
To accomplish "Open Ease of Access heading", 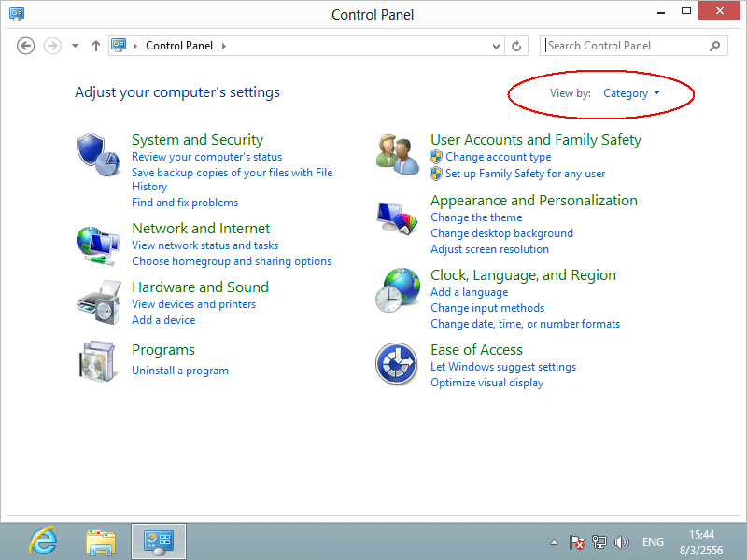I will click(x=476, y=350).
